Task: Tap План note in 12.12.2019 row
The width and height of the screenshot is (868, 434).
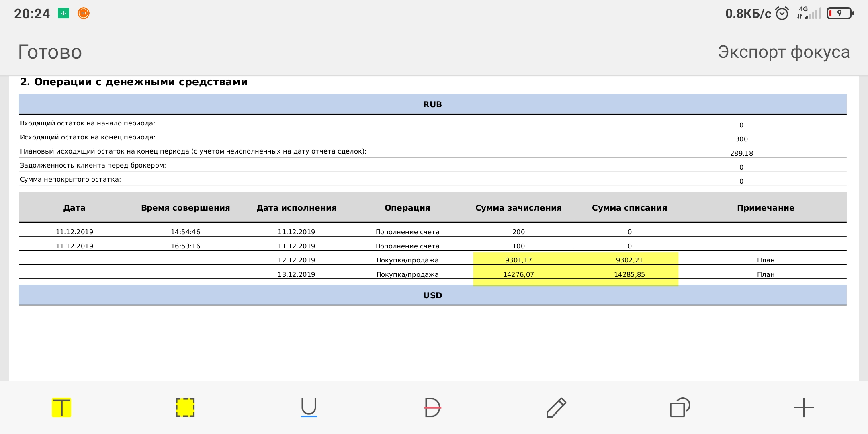Action: pos(766,260)
